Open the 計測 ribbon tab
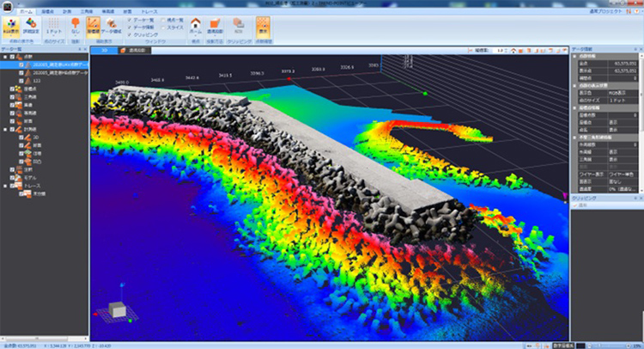 (67, 12)
